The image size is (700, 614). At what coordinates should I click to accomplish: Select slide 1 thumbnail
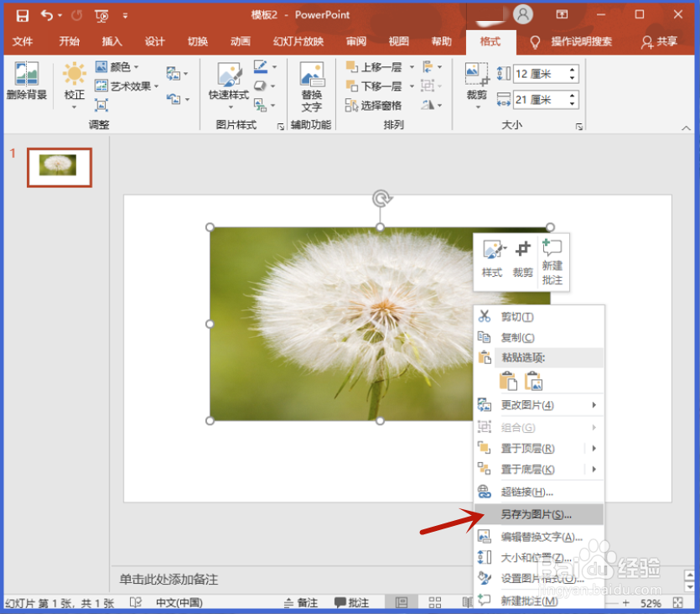click(60, 168)
